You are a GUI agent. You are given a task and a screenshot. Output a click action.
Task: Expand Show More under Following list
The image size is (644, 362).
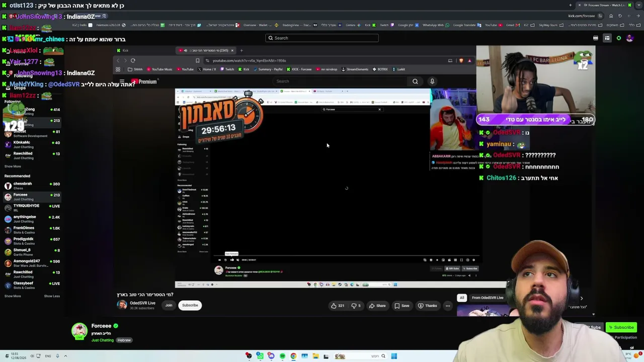point(13,166)
